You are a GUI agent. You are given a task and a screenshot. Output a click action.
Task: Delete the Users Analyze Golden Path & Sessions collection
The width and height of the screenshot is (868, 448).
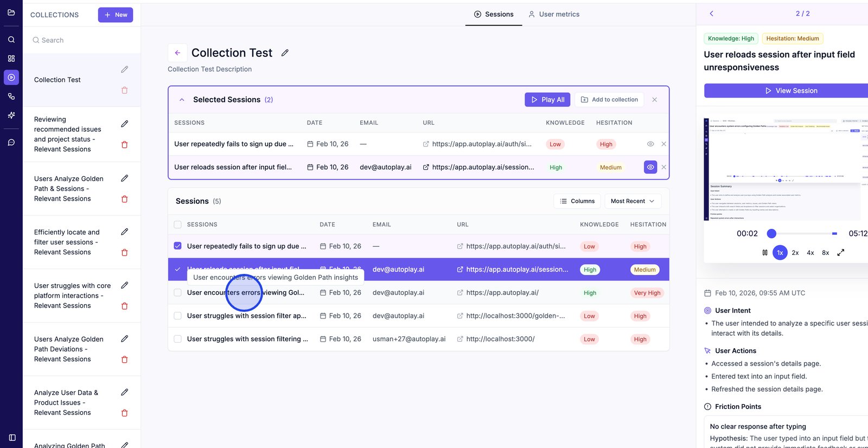pos(125,199)
